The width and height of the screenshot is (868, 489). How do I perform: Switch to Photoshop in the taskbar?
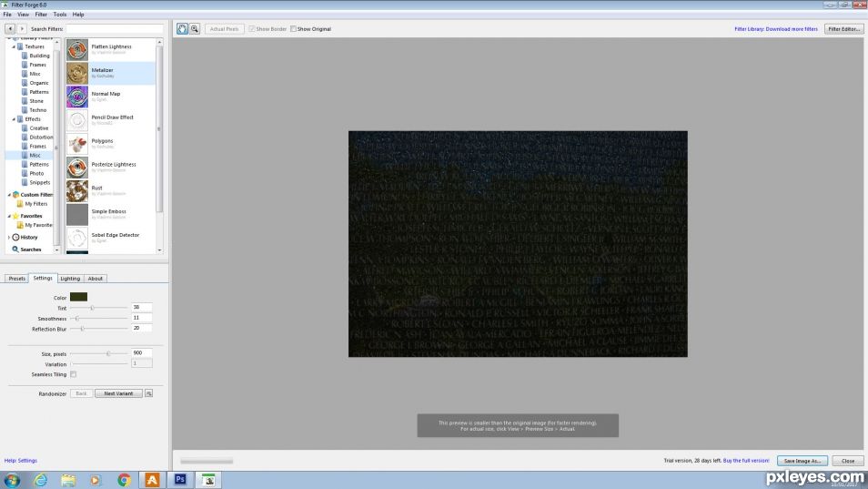(x=180, y=480)
